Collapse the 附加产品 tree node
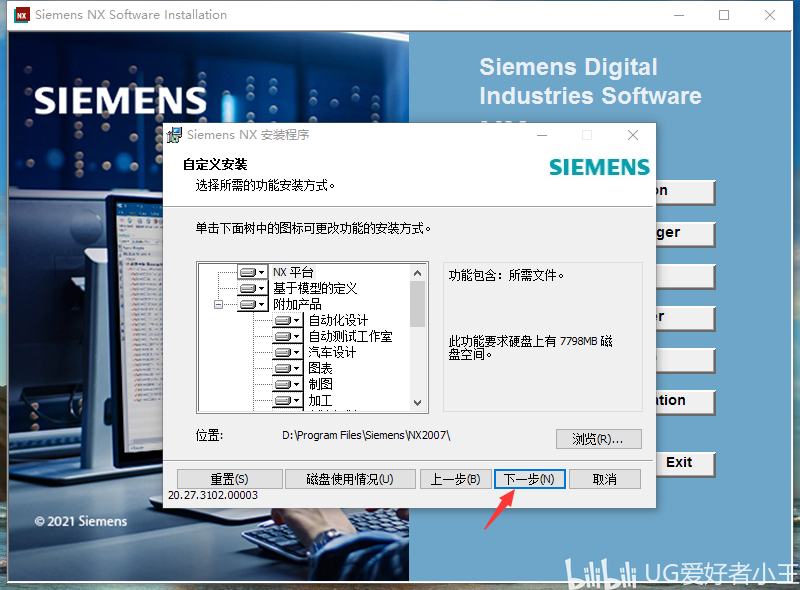800x590 pixels. click(218, 305)
